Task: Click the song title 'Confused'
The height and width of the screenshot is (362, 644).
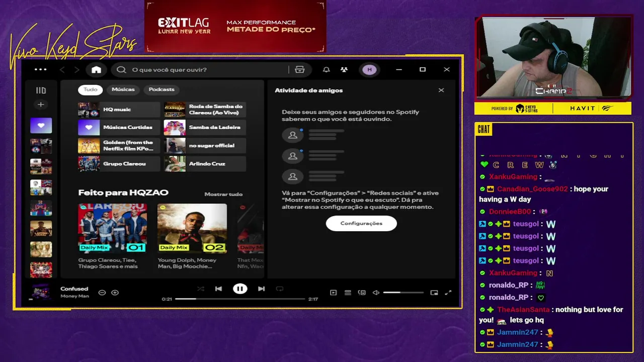Action: (x=74, y=289)
